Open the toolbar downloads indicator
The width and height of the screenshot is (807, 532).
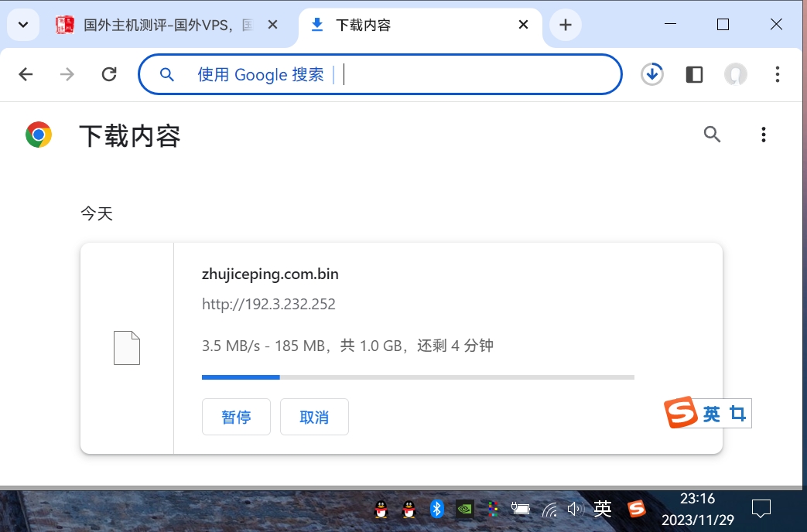tap(652, 74)
